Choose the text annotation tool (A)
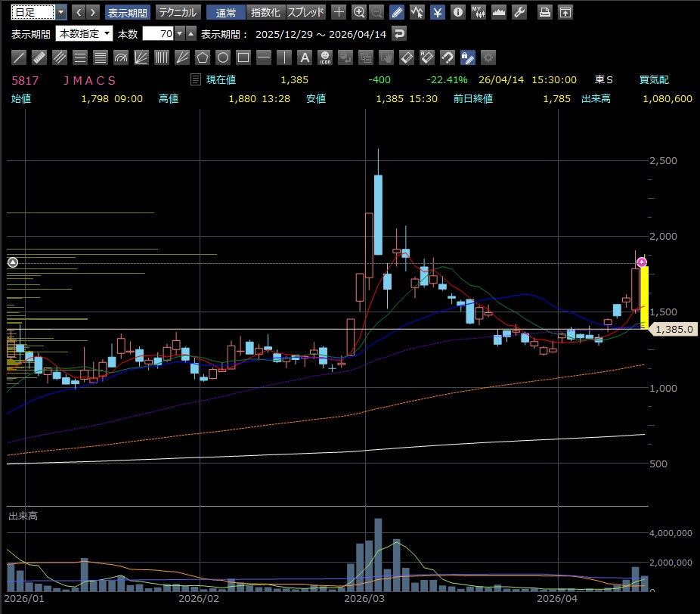The height and width of the screenshot is (614, 700). tap(305, 57)
